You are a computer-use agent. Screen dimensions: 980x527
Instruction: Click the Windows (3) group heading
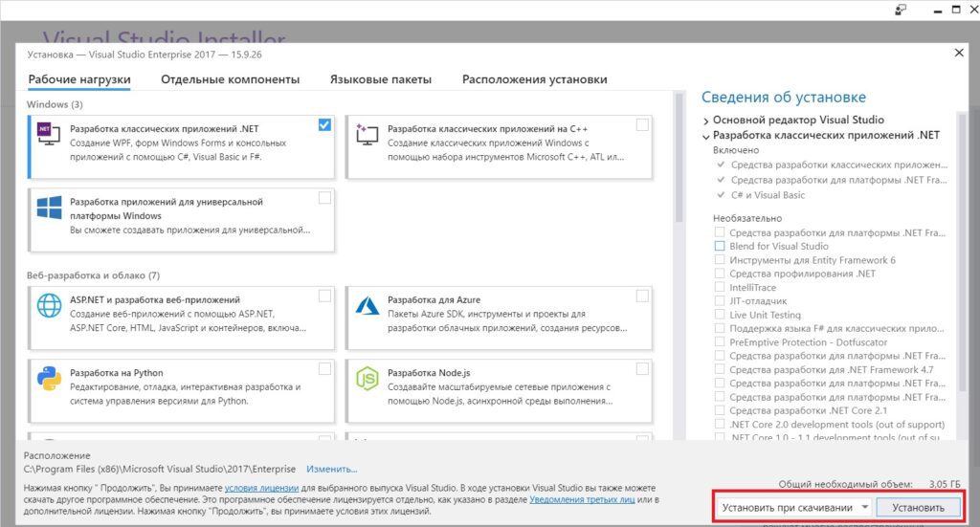tap(55, 104)
